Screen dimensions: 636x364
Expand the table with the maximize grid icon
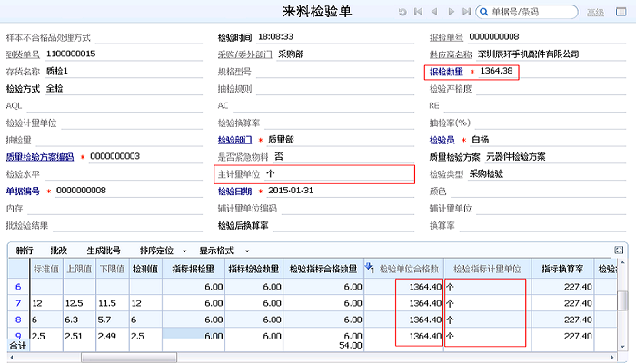(x=619, y=251)
